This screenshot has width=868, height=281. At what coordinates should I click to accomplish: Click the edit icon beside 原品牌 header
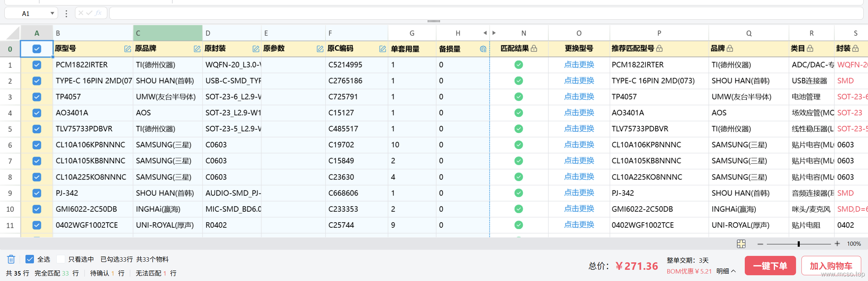click(x=197, y=49)
